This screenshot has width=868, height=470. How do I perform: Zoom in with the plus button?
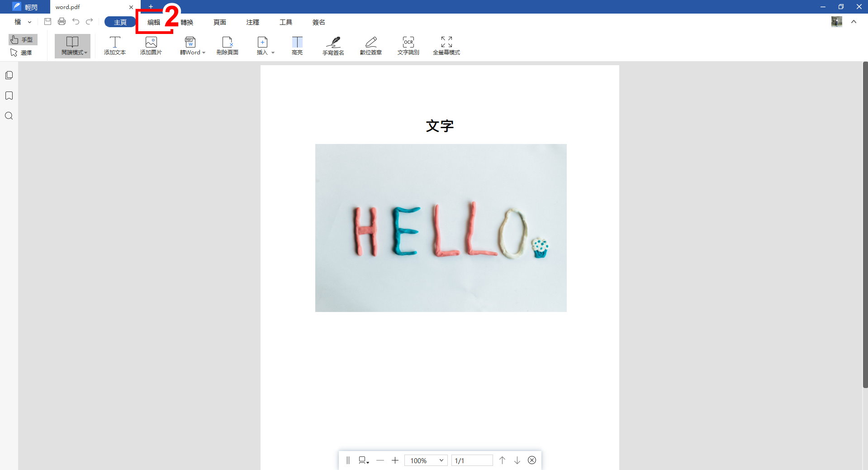[x=395, y=460]
